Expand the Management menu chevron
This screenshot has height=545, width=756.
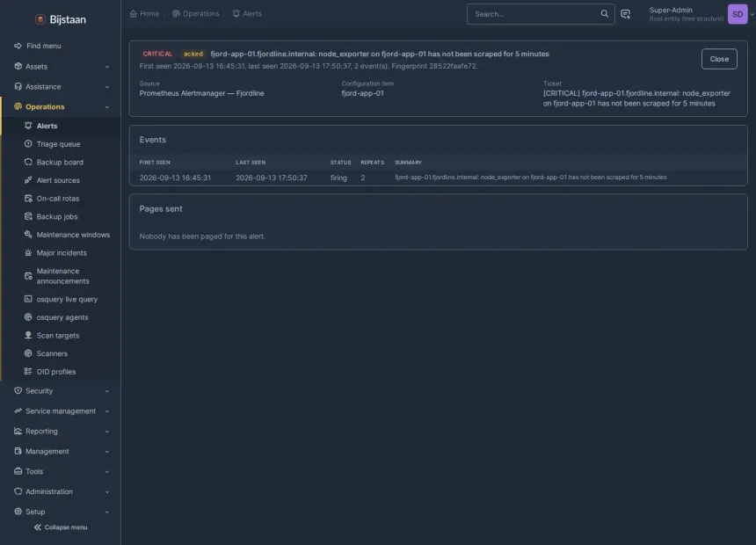click(x=107, y=452)
